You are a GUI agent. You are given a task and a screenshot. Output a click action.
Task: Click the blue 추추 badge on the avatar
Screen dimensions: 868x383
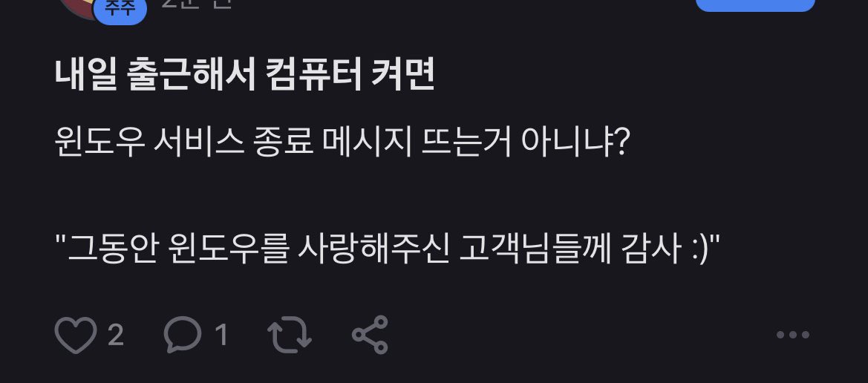pos(120,10)
